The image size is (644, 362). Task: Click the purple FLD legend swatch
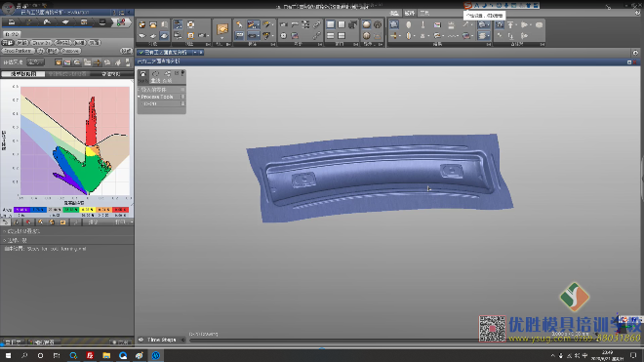[21, 210]
